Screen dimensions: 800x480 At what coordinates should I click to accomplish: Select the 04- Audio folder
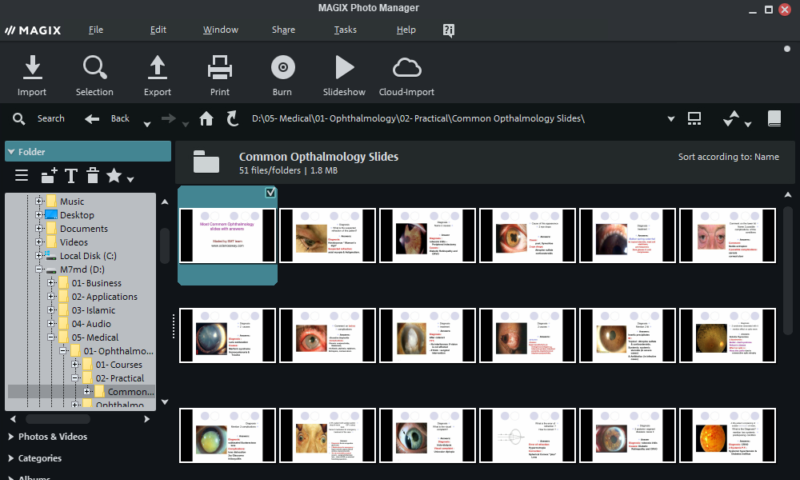point(91,324)
